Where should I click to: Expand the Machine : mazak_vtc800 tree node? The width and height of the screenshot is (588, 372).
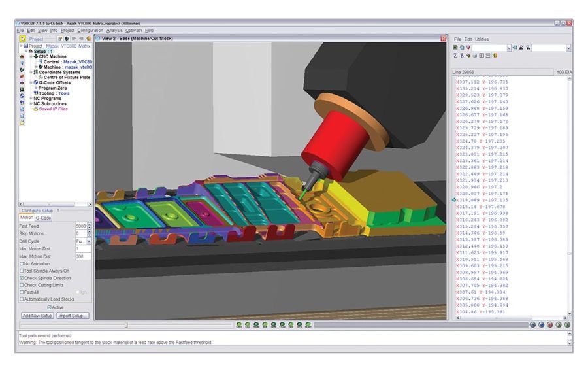click(x=36, y=67)
